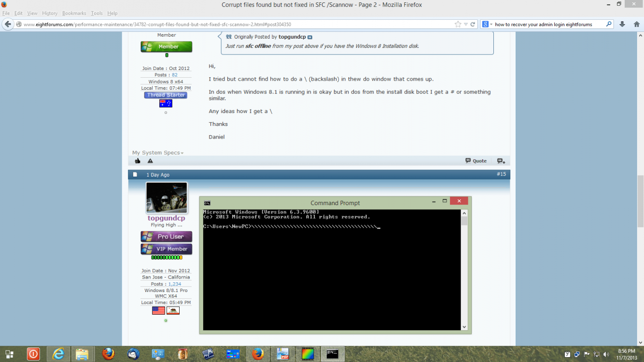Image resolution: width=644 pixels, height=362 pixels.
Task: Click the California flag icon
Action: [173, 310]
